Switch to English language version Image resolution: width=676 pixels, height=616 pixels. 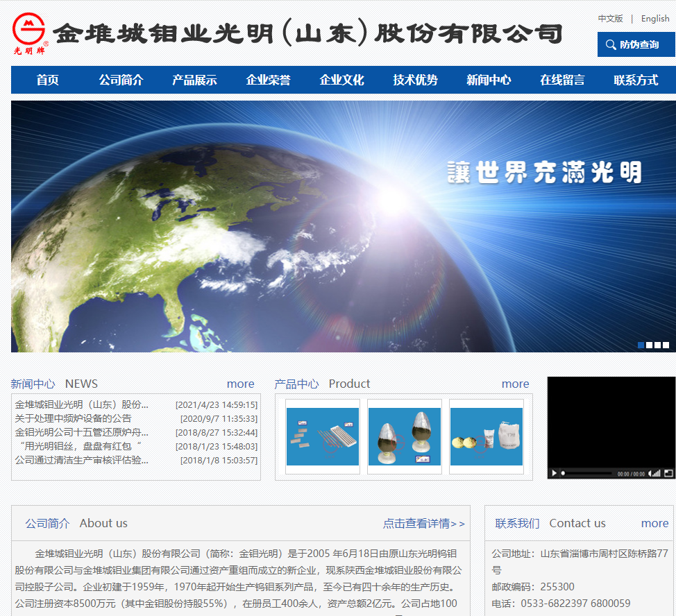[655, 19]
